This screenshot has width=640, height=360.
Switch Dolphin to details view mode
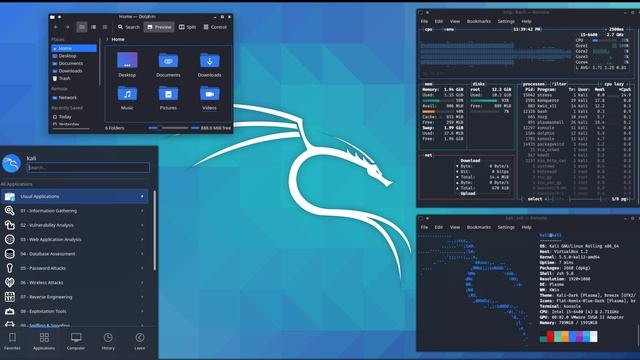point(105,27)
